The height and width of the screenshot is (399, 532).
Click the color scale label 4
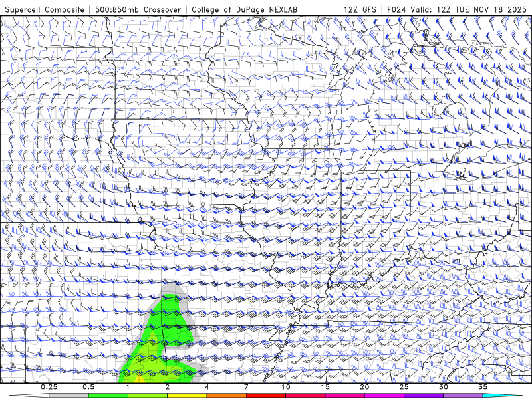tap(207, 387)
